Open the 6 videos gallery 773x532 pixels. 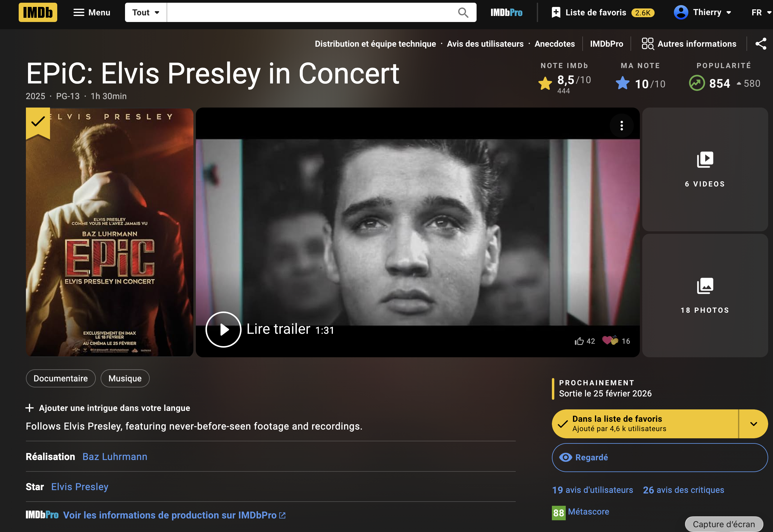pos(705,169)
